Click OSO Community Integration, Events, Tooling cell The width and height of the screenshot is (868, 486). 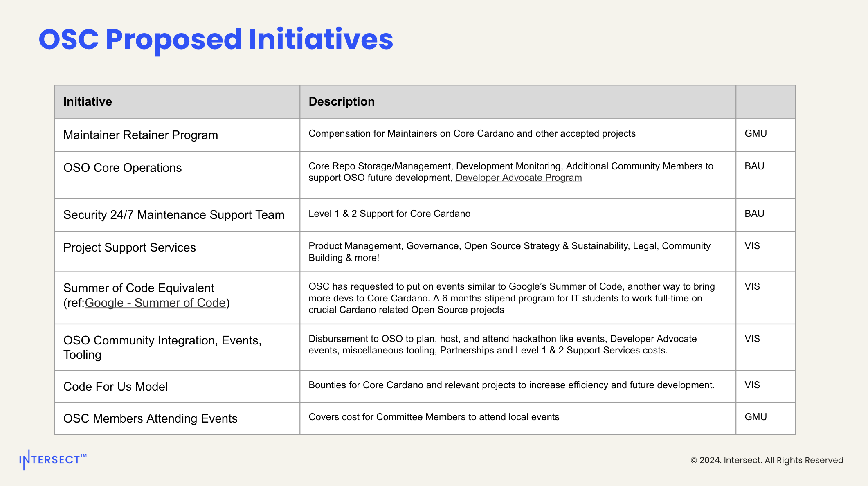coord(162,348)
